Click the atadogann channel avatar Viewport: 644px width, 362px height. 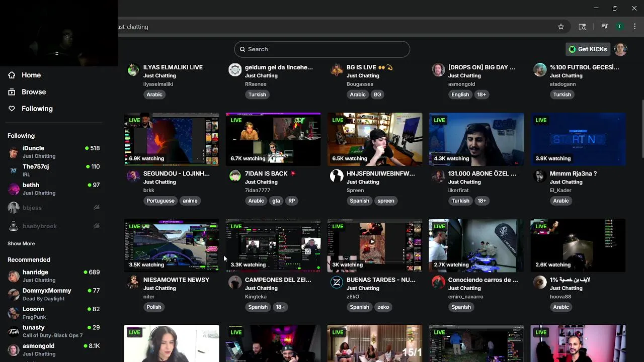[540, 70]
